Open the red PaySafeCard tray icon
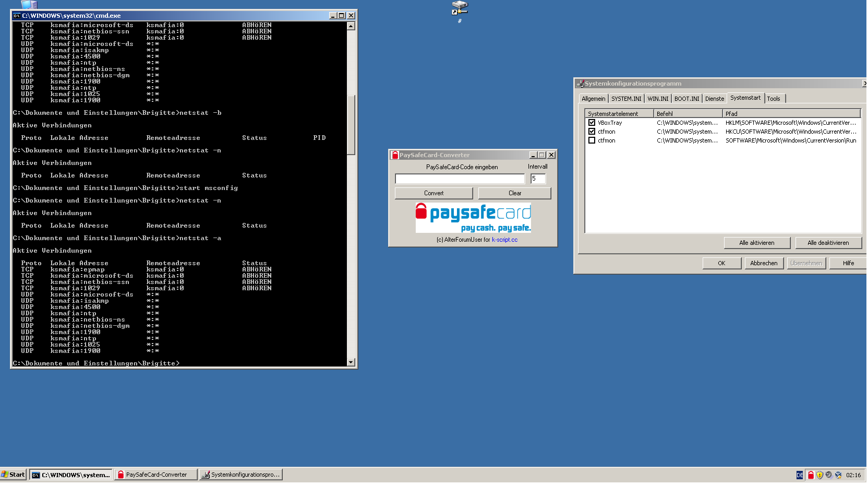868x485 pixels. click(811, 475)
